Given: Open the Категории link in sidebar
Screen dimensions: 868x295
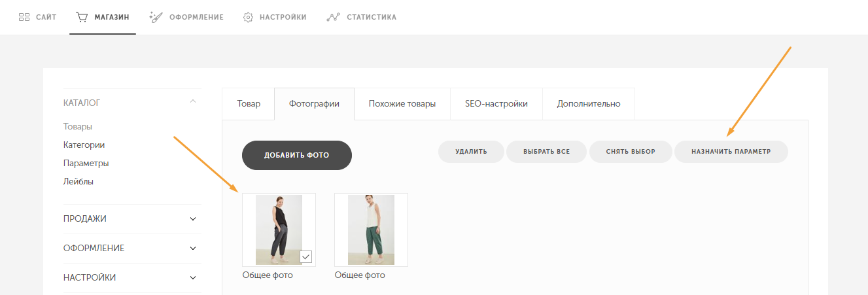Looking at the screenshot, I should [84, 145].
